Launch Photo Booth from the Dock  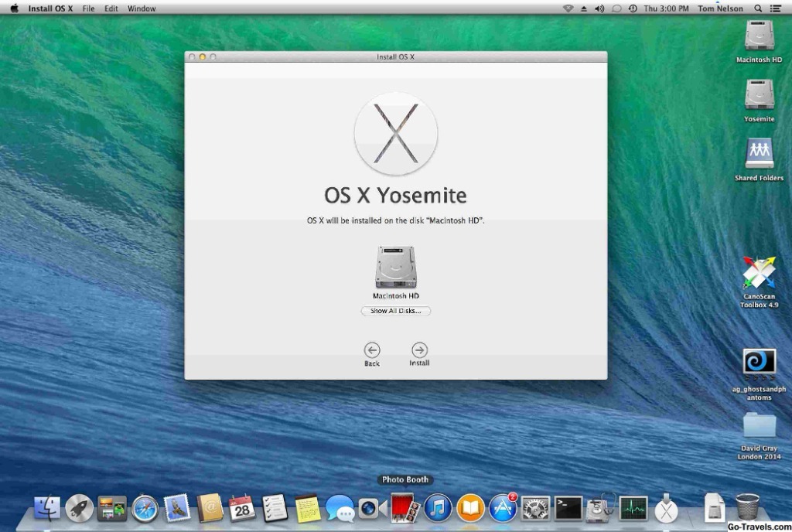click(405, 508)
